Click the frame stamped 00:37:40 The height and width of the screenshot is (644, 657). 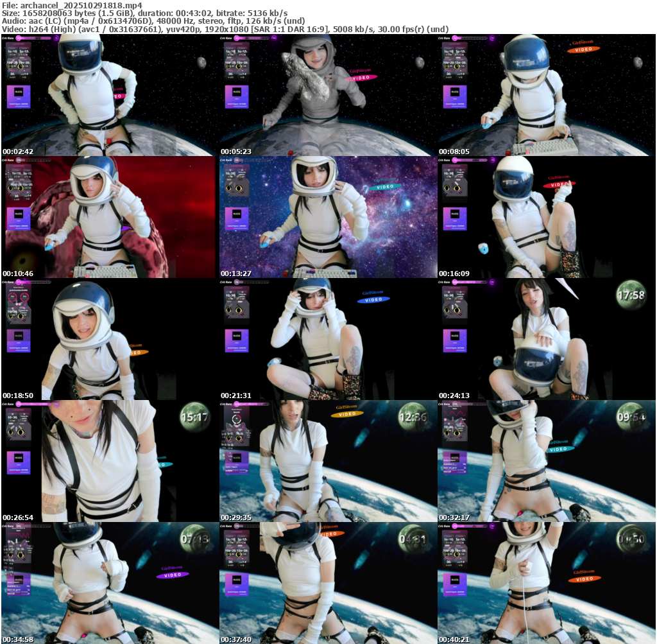(x=328, y=583)
